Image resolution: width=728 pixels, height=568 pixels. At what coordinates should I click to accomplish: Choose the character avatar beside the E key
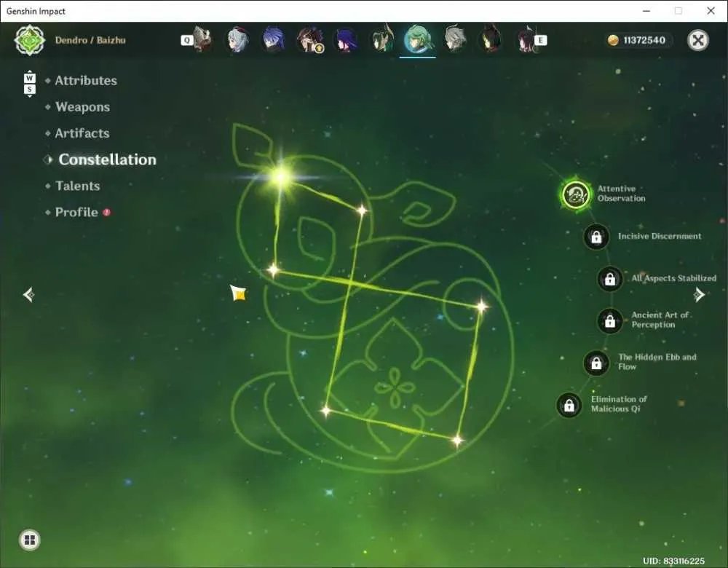click(526, 40)
